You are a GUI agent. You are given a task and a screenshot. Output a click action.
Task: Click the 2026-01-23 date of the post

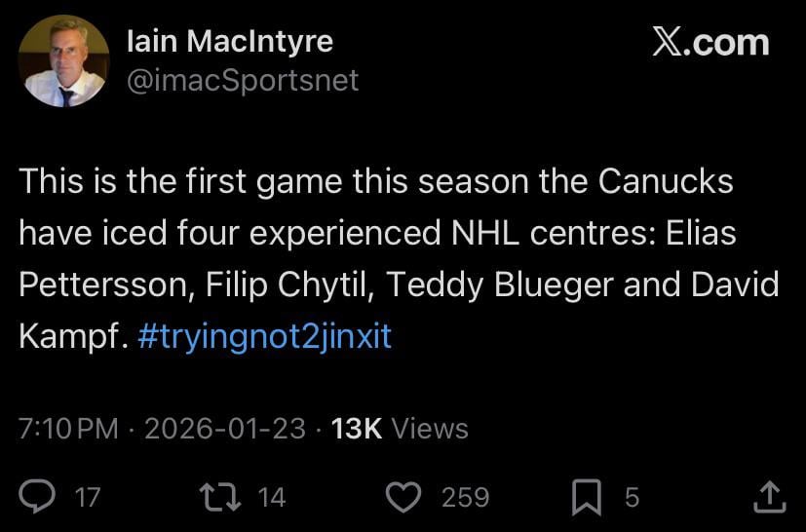pyautogui.click(x=225, y=429)
